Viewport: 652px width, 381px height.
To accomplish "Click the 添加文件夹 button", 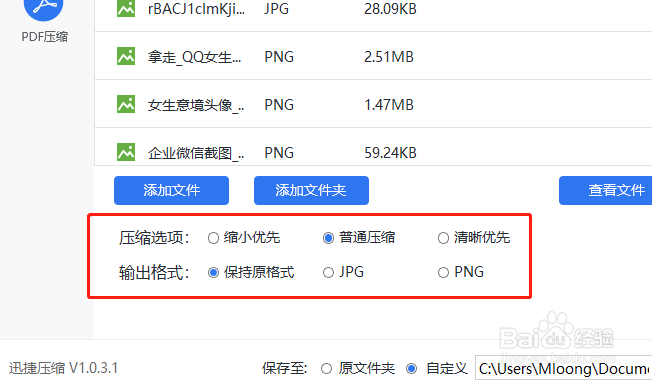I will (311, 190).
